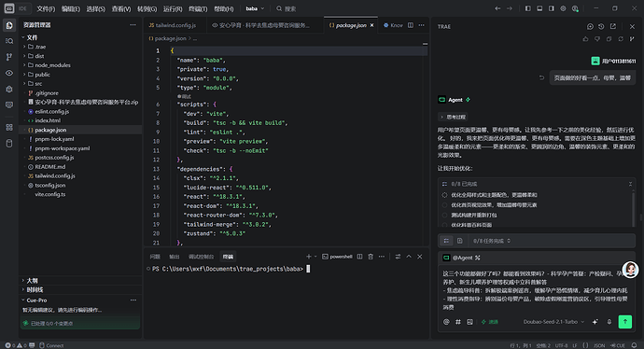
Task: Open the 终端(T) menu
Action: coord(198,8)
